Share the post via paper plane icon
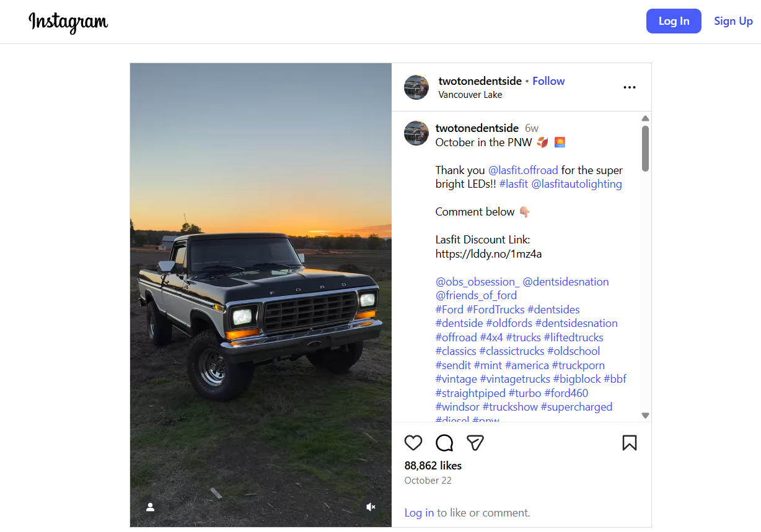This screenshot has width=761, height=532. [x=475, y=443]
